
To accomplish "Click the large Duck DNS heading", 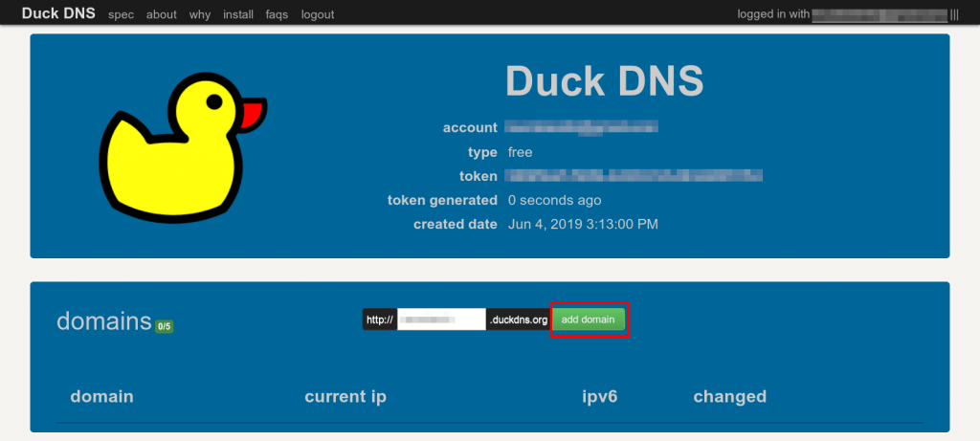I will click(604, 81).
